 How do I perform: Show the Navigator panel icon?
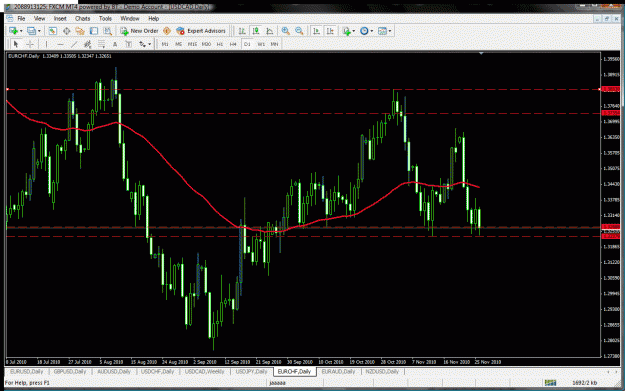click(80, 31)
